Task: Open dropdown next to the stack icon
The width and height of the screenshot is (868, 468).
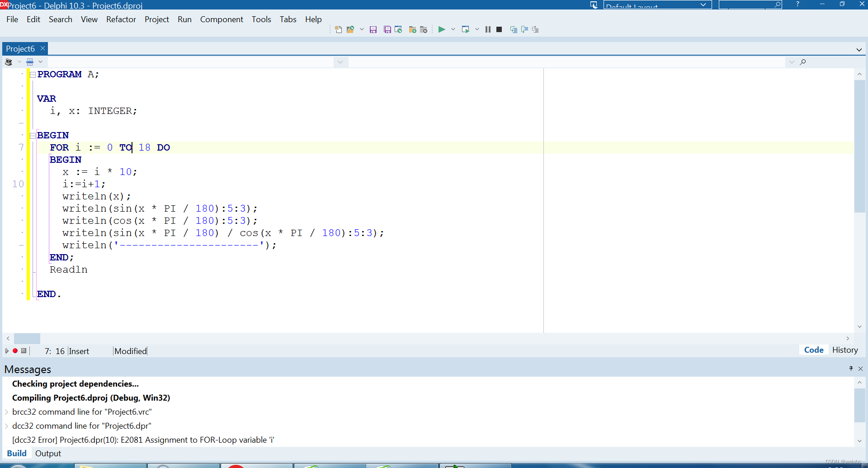Action: click(19, 62)
